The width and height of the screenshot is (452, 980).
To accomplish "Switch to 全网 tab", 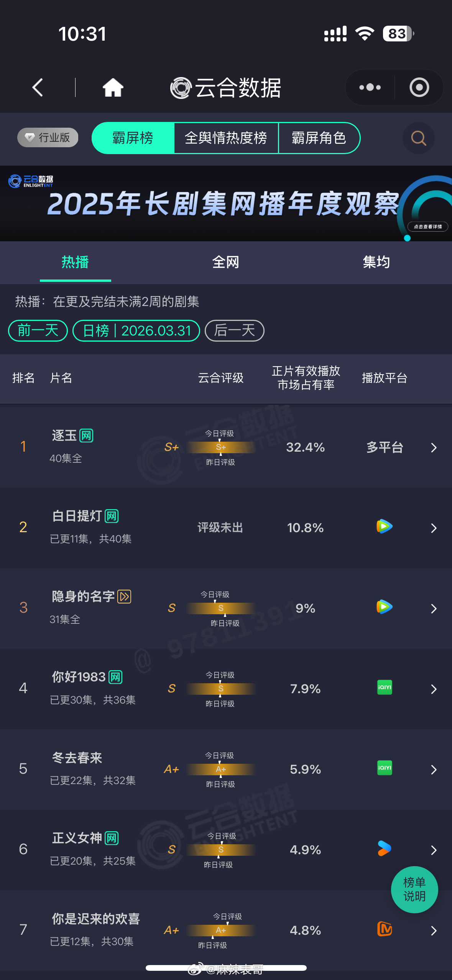I will (226, 262).
